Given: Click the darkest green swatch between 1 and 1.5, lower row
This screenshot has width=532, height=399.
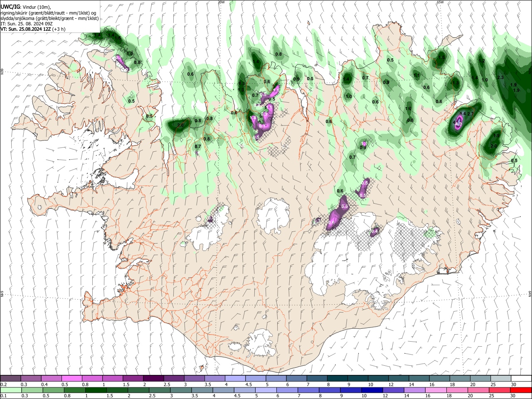Looking at the screenshot, I should 96,390.
